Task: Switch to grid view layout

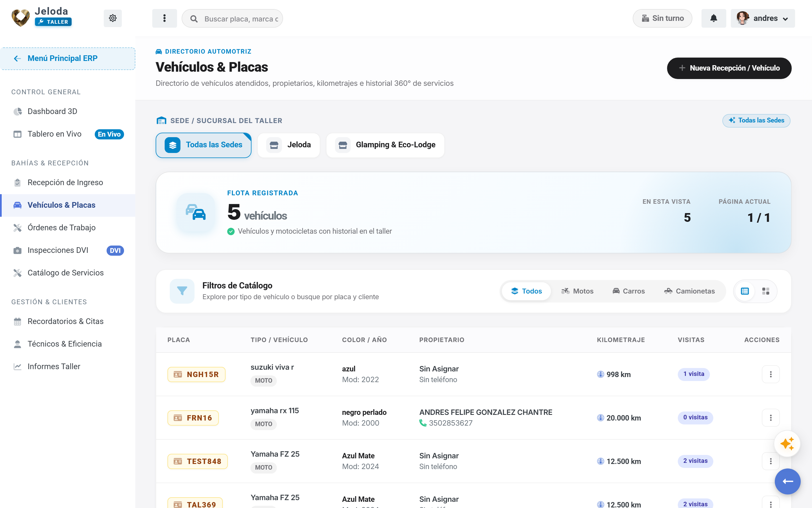Action: tap(766, 291)
